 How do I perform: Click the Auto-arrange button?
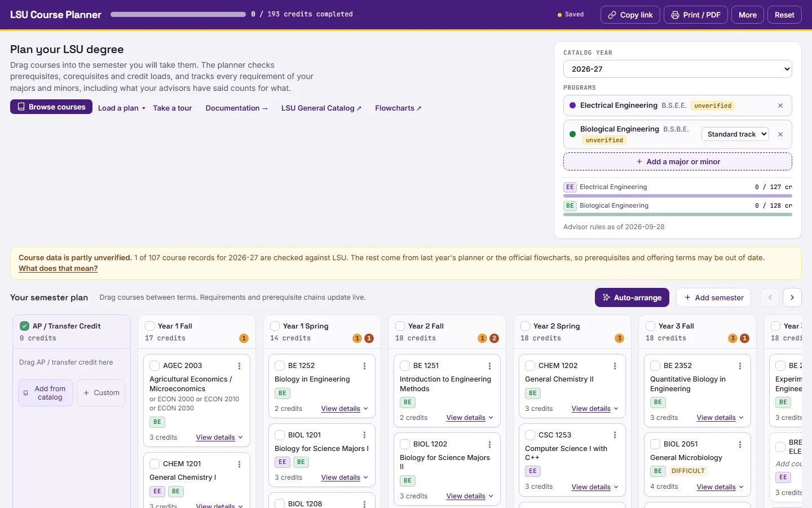coord(632,297)
